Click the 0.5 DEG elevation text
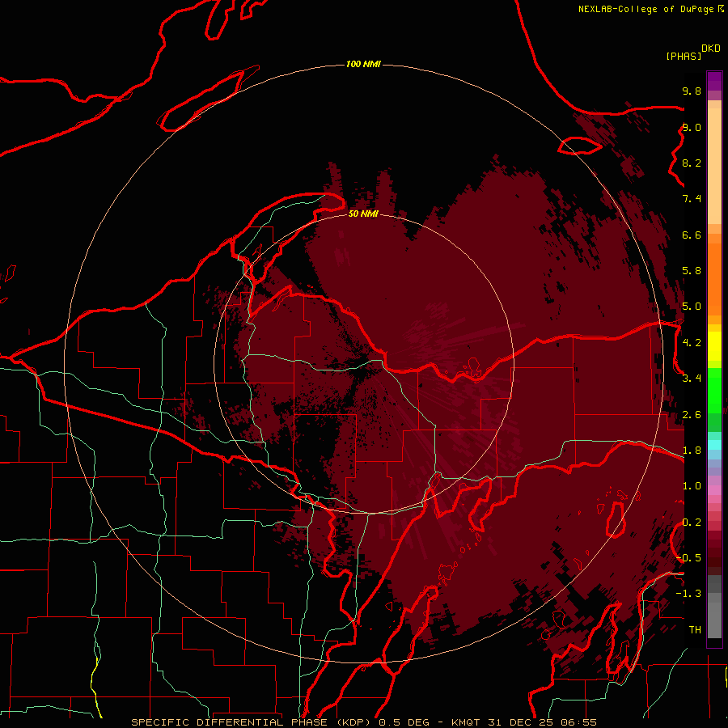Image resolution: width=728 pixels, height=728 pixels. pyautogui.click(x=404, y=722)
